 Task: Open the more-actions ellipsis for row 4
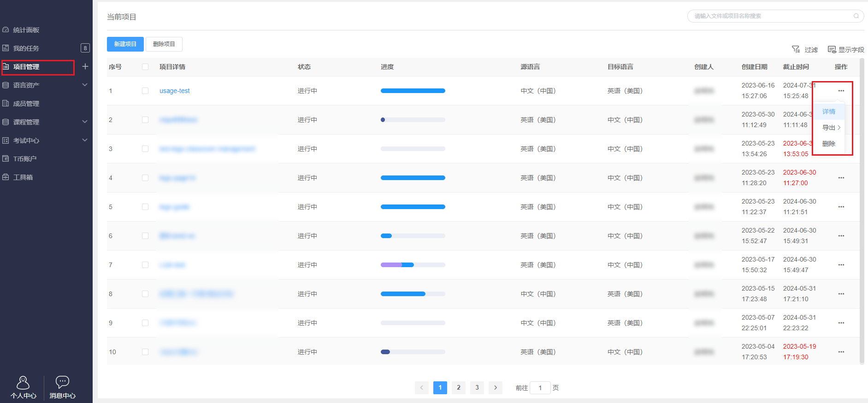coord(841,178)
